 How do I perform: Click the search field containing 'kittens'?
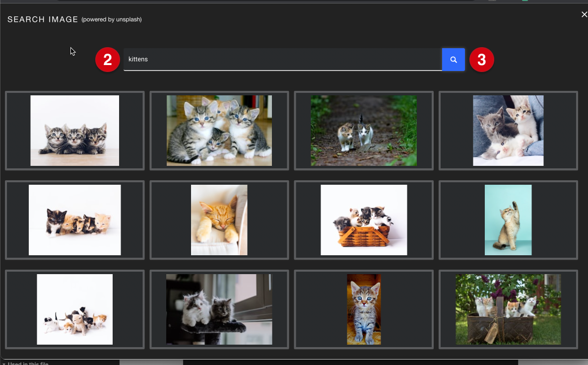282,60
